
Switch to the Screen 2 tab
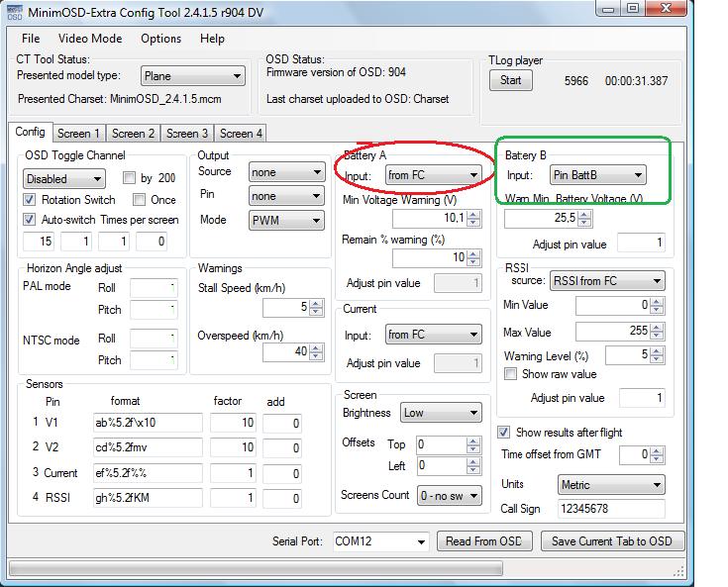pyautogui.click(x=133, y=134)
